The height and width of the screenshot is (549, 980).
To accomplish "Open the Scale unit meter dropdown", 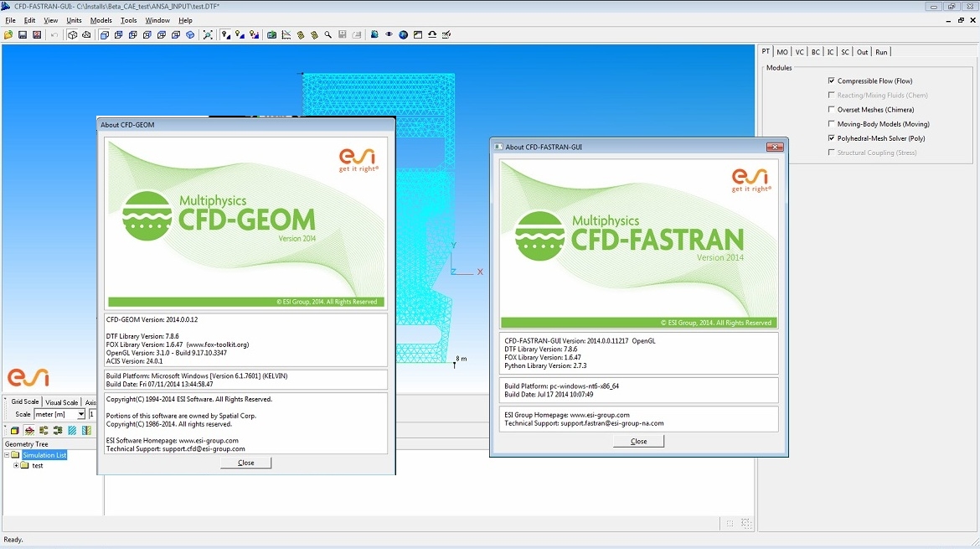I will click(x=81, y=415).
